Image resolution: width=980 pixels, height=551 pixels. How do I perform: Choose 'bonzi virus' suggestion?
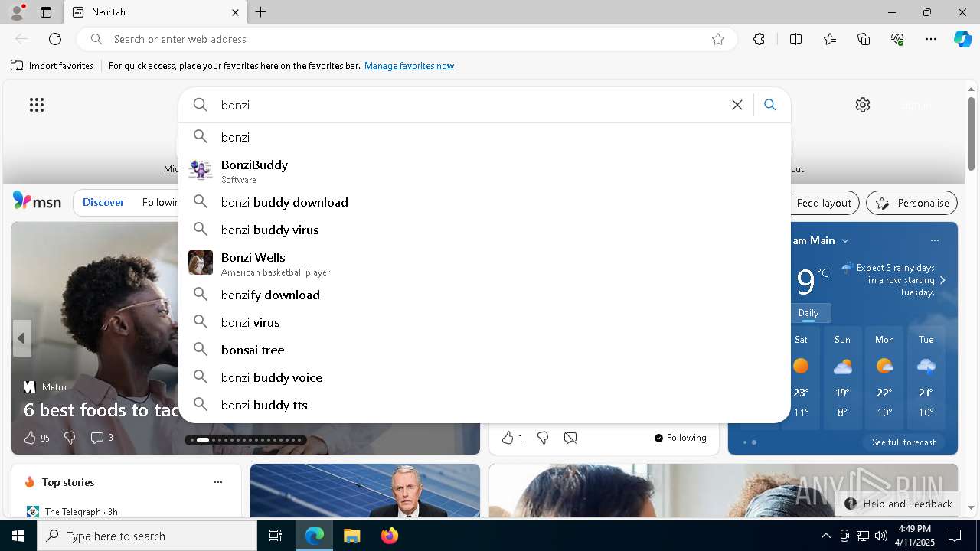click(485, 322)
